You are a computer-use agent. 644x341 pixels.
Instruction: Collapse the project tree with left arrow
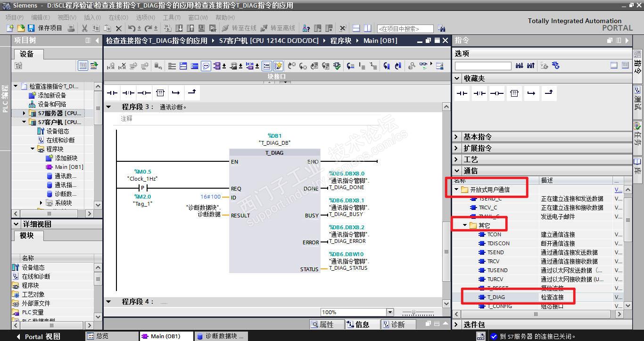tap(97, 41)
